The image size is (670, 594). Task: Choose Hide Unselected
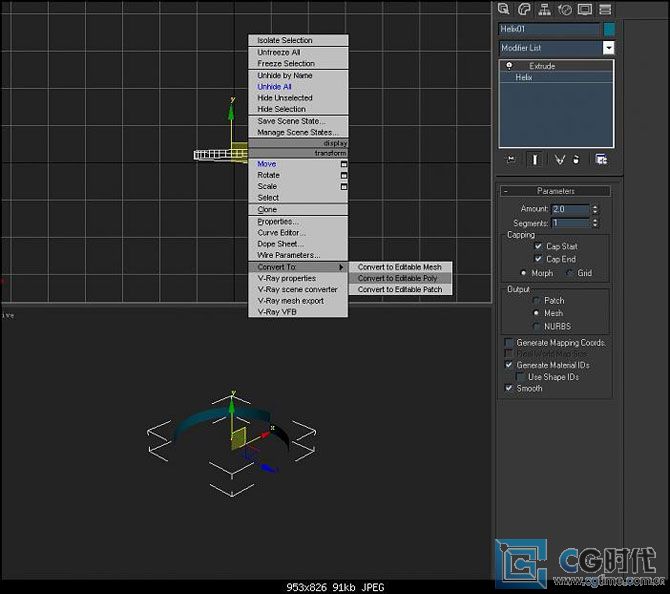tap(298, 98)
